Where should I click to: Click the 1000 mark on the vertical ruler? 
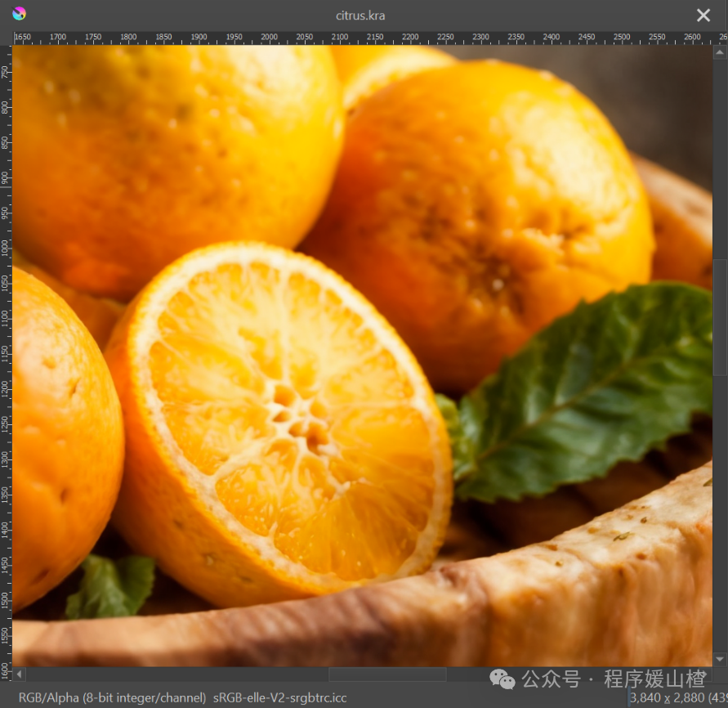(5, 248)
